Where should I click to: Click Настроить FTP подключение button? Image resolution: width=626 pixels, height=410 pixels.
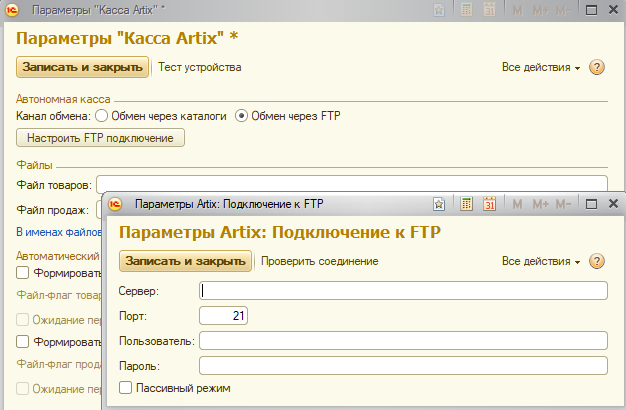(x=100, y=138)
